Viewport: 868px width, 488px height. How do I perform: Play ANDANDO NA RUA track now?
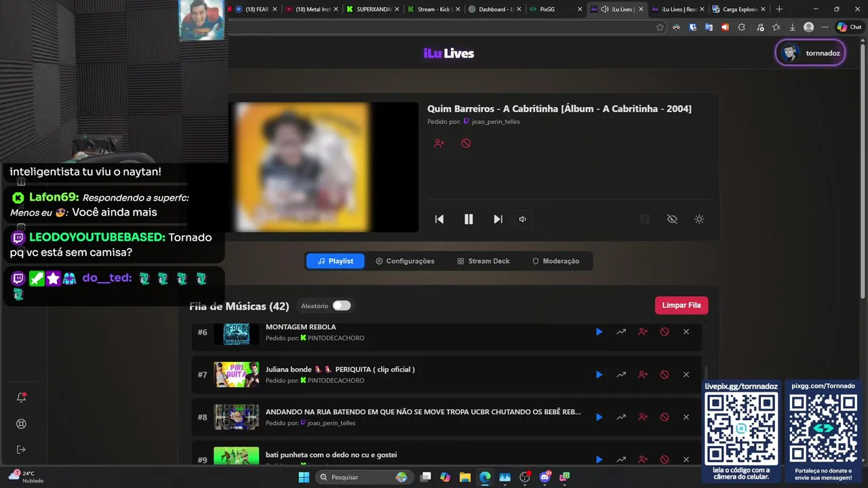tap(599, 418)
